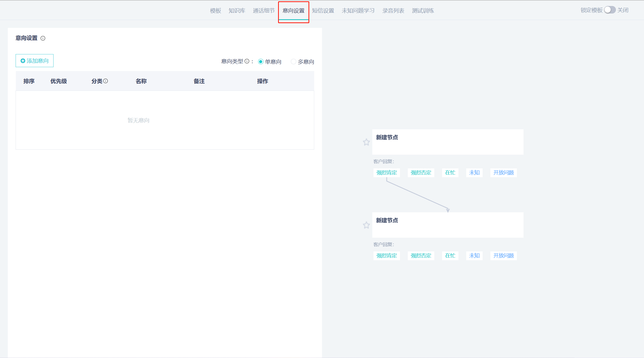Click the 排序 column header

pos(29,81)
